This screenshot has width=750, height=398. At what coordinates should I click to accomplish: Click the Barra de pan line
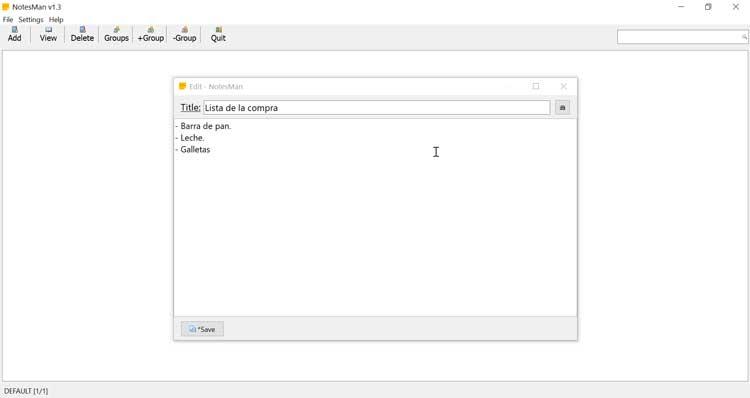[203, 126]
